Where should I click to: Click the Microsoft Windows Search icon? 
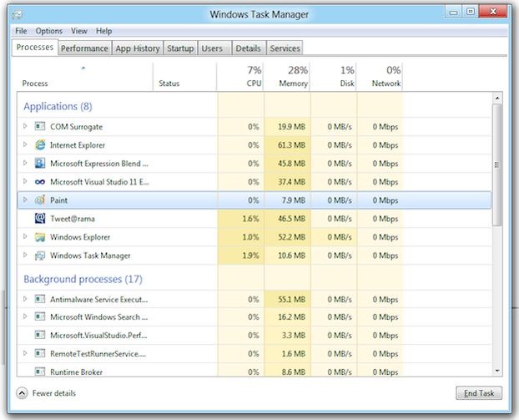(x=40, y=316)
